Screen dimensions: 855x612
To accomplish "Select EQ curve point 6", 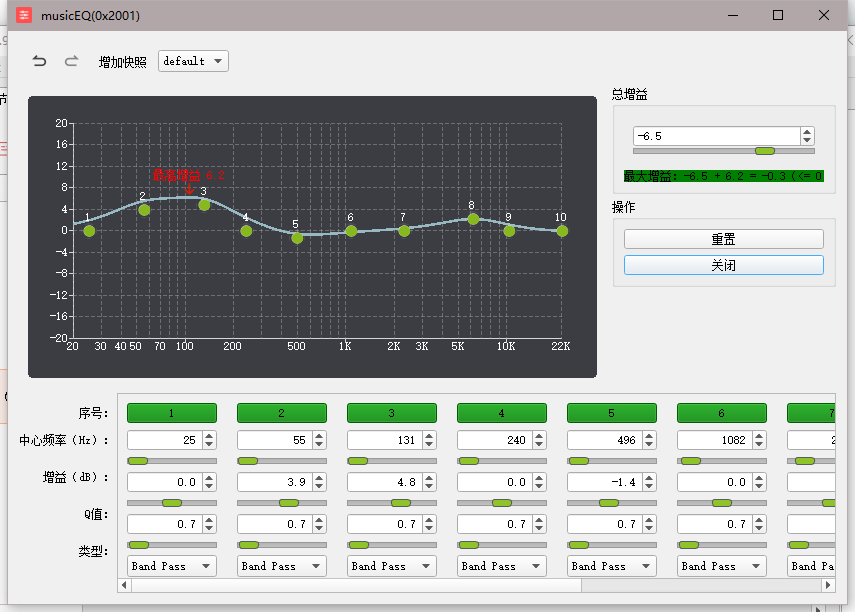I will [351, 231].
